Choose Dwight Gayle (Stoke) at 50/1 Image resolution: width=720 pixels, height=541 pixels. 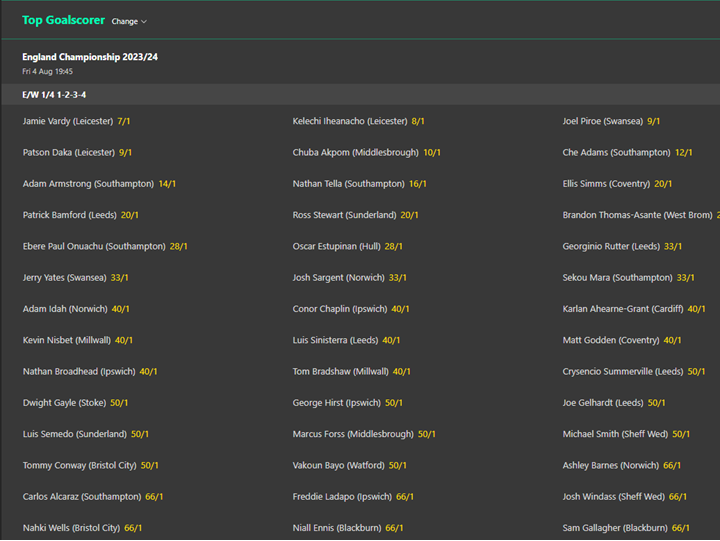(75, 402)
